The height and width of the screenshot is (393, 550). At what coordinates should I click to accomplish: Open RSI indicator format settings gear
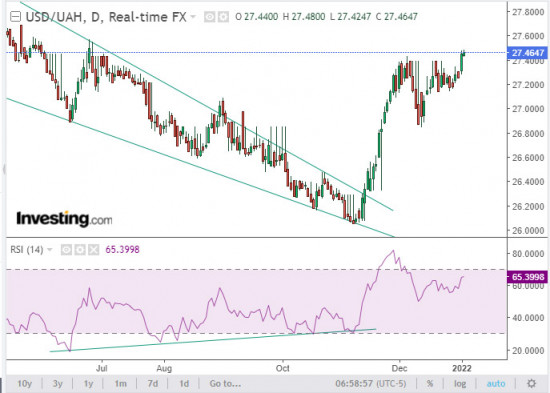(80, 249)
